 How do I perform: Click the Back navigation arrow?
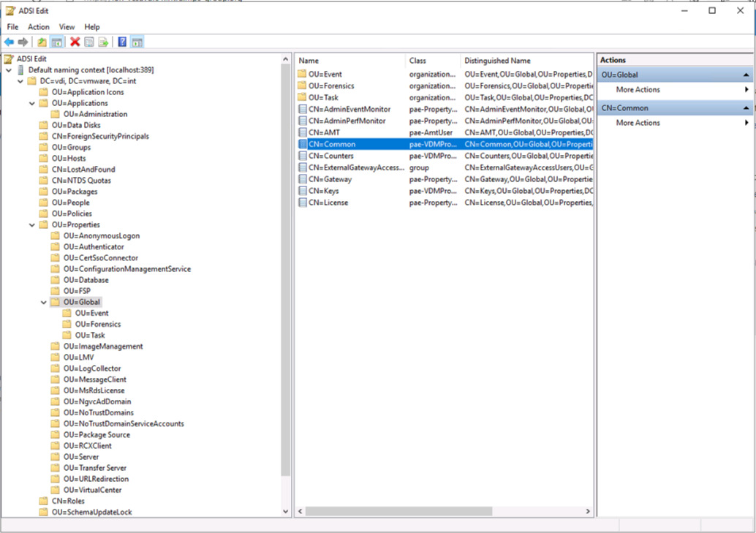(x=9, y=42)
